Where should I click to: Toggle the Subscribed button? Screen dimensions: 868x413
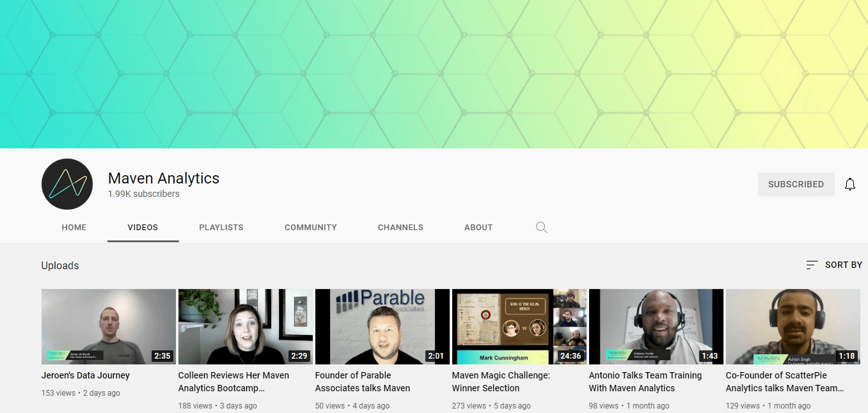(x=796, y=184)
